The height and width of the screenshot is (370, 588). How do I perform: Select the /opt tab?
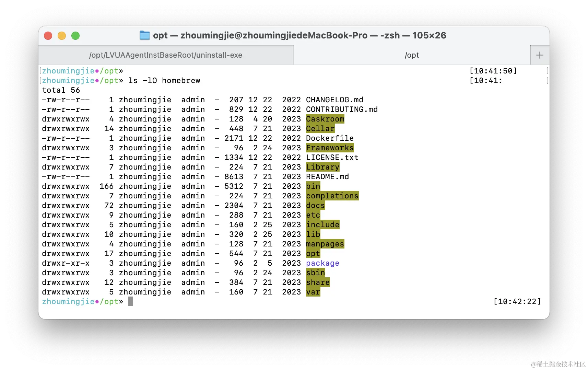(412, 55)
